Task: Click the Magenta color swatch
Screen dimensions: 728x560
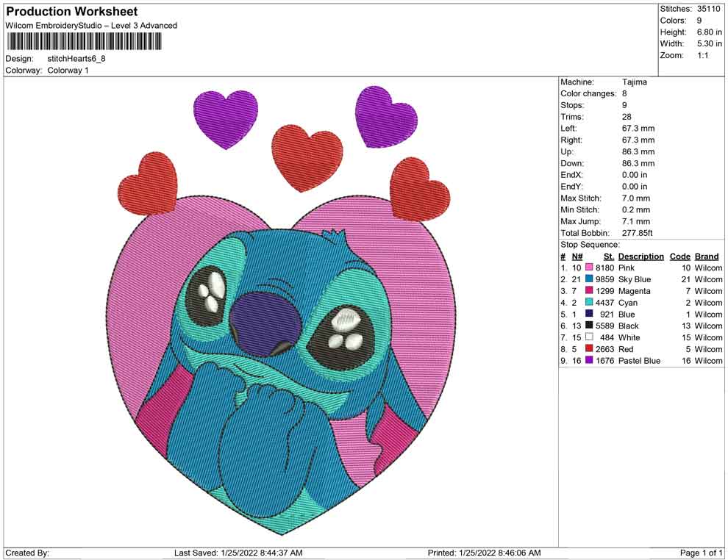Action: click(589, 290)
